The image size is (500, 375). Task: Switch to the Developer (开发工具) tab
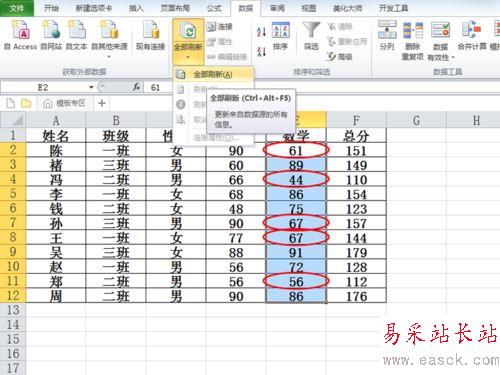(x=393, y=8)
